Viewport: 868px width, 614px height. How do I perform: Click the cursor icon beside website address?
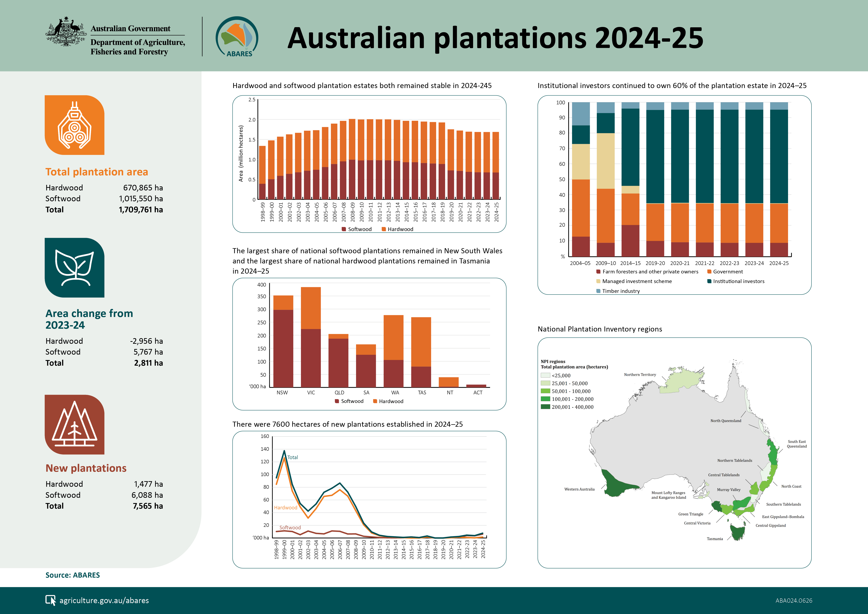pos(50,600)
